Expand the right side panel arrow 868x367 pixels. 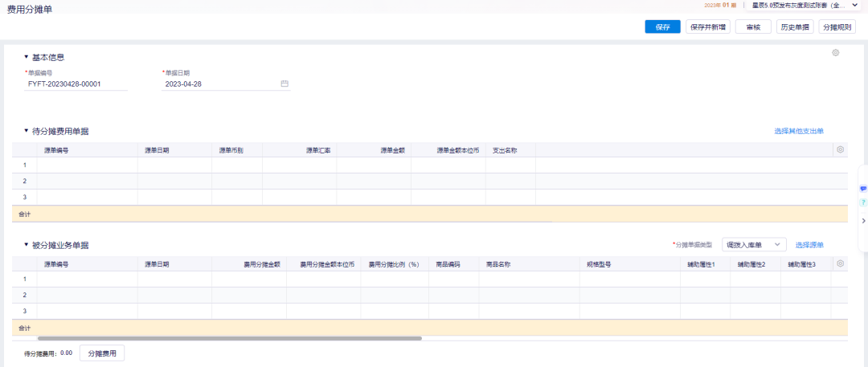click(863, 220)
